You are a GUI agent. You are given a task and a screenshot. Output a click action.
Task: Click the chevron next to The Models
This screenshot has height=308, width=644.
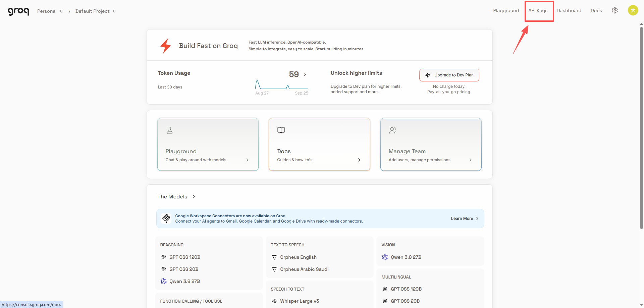(x=194, y=197)
